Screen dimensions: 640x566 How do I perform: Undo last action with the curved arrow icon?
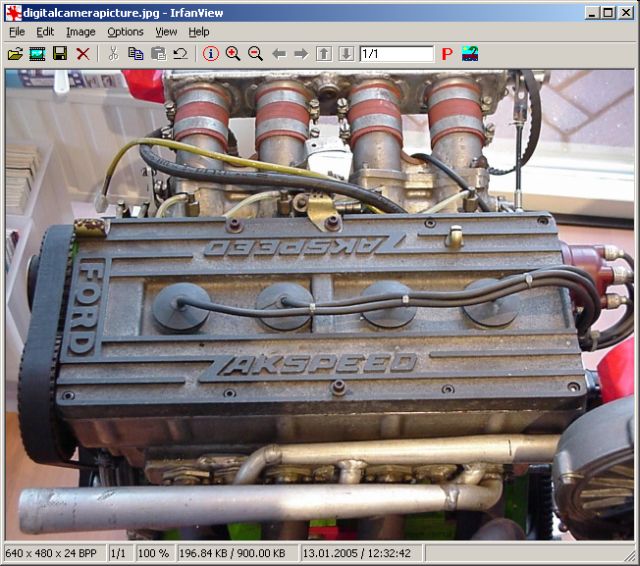pos(180,54)
